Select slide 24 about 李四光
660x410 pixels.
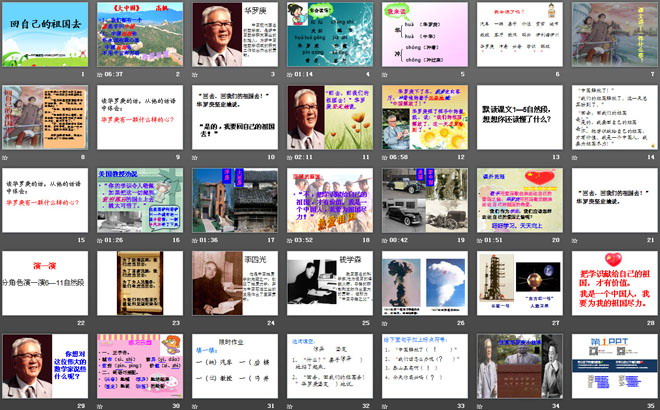tap(234, 283)
